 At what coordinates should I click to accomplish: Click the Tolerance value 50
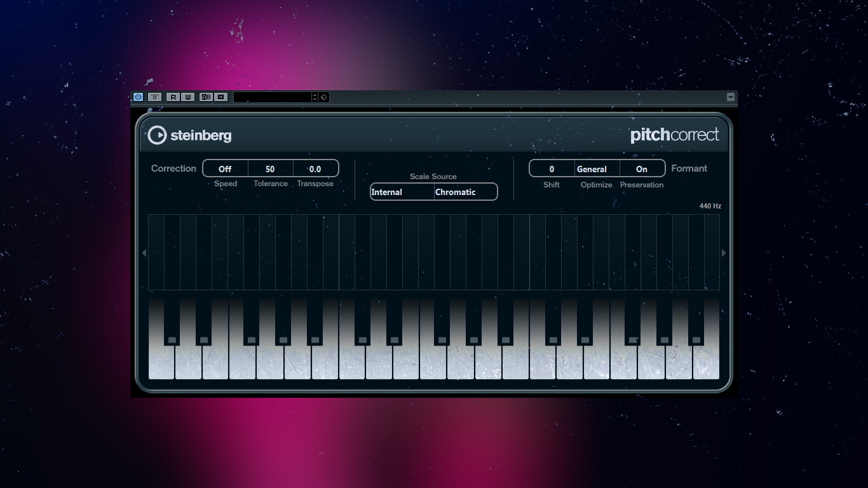coord(270,169)
